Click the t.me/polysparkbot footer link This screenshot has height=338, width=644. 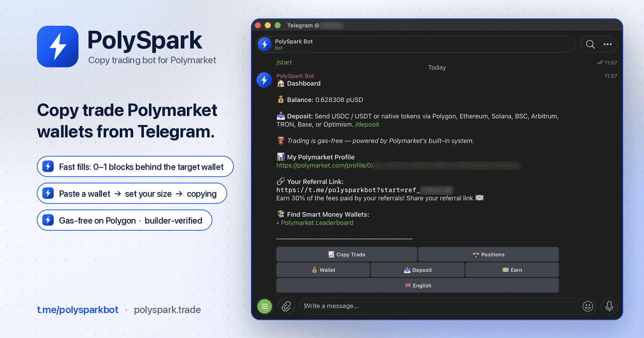pyautogui.click(x=77, y=310)
